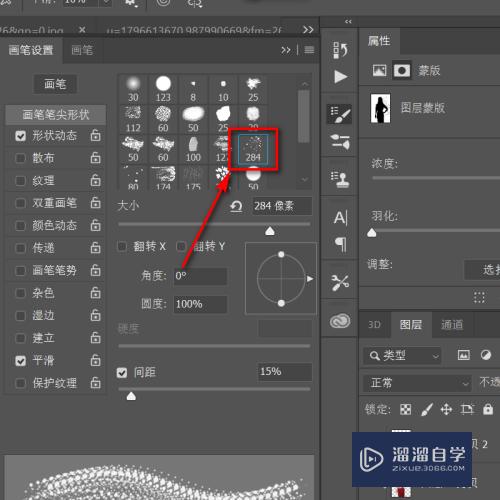Click the lock icon beside 颜色动态

(x=95, y=225)
